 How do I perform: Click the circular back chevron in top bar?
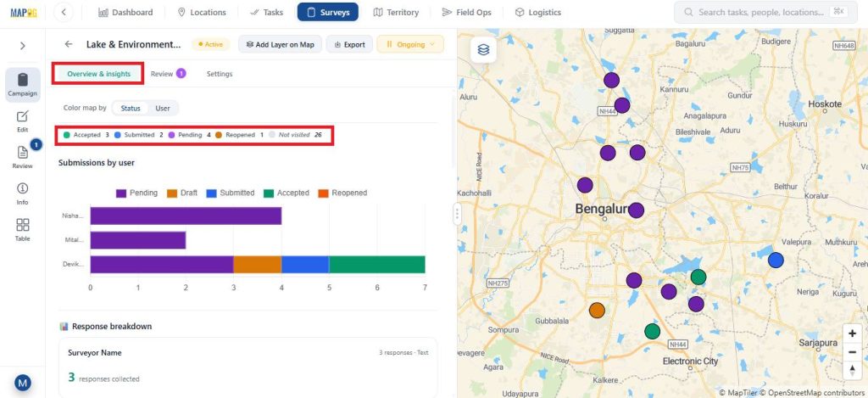click(64, 12)
